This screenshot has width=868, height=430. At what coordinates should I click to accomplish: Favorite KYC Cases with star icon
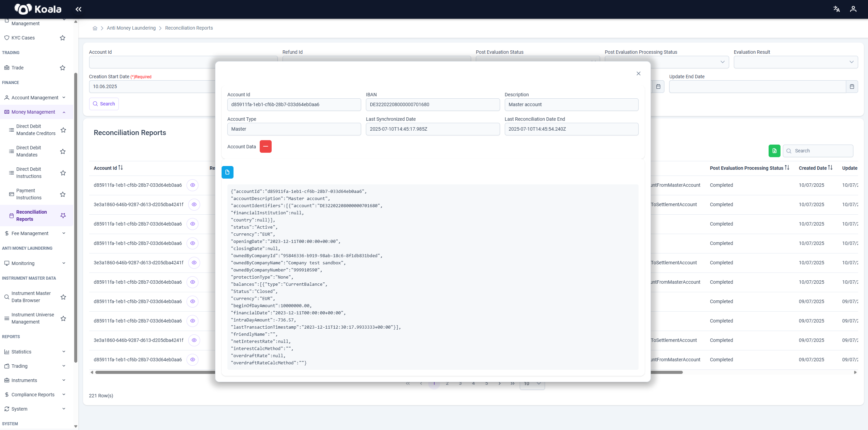click(x=63, y=38)
